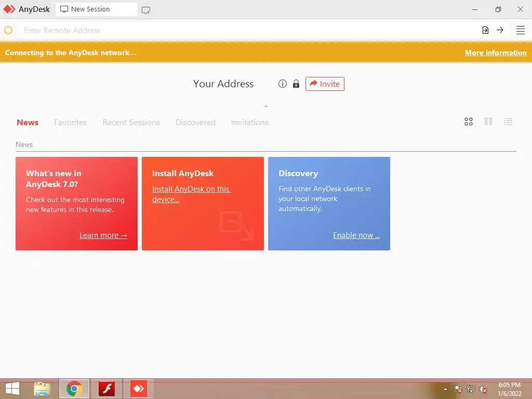Click the More information link

tap(496, 52)
